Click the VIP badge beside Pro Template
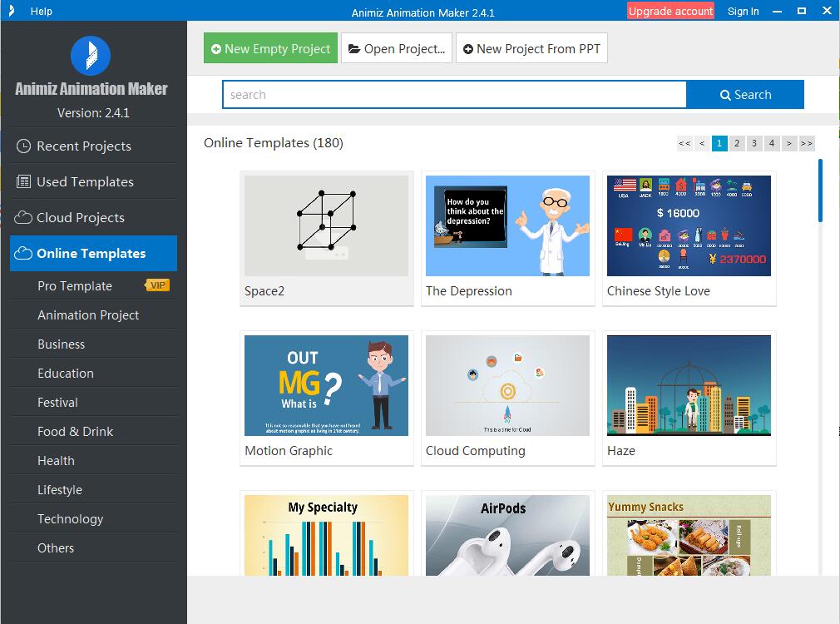 tap(157, 285)
